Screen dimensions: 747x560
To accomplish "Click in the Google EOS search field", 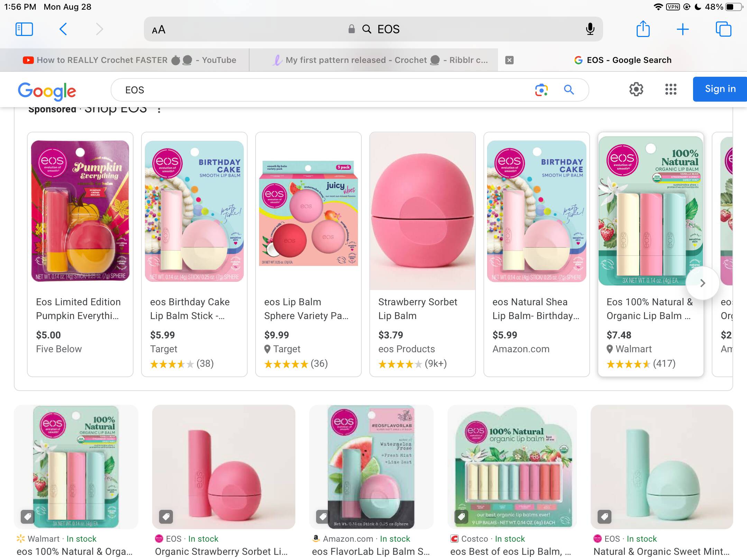I will tap(311, 90).
